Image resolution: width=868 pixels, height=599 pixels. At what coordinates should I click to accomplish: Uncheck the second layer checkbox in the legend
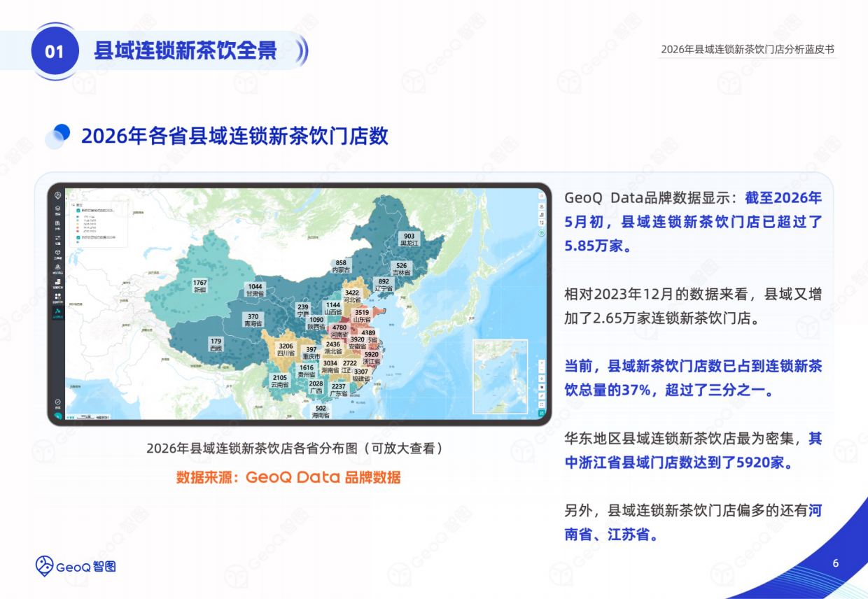[78, 237]
